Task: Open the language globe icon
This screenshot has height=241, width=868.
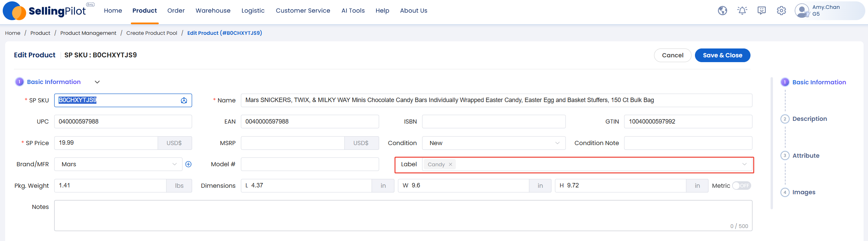Action: [723, 11]
